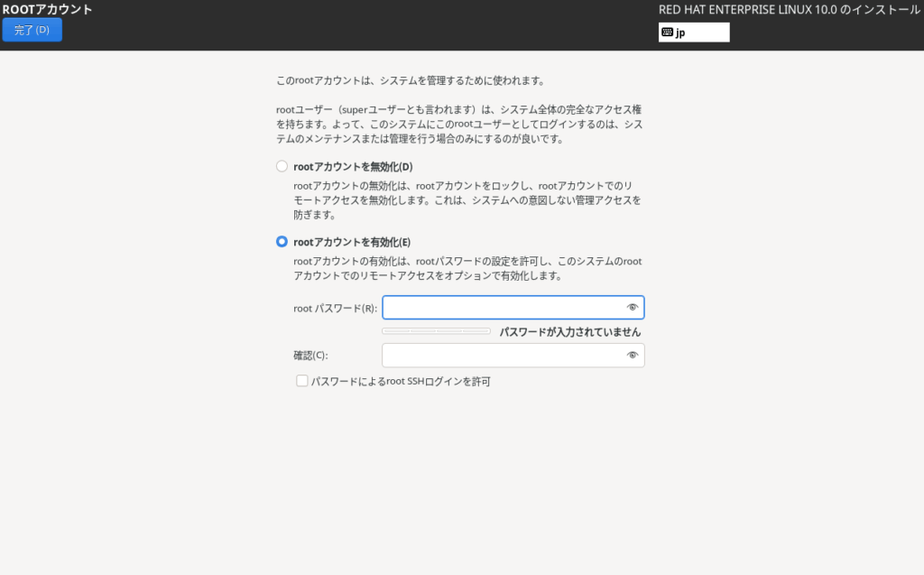This screenshot has width=924, height=575.
Task: Enable パスワードによるroot SSHログインを許可 checkbox
Action: (x=302, y=381)
